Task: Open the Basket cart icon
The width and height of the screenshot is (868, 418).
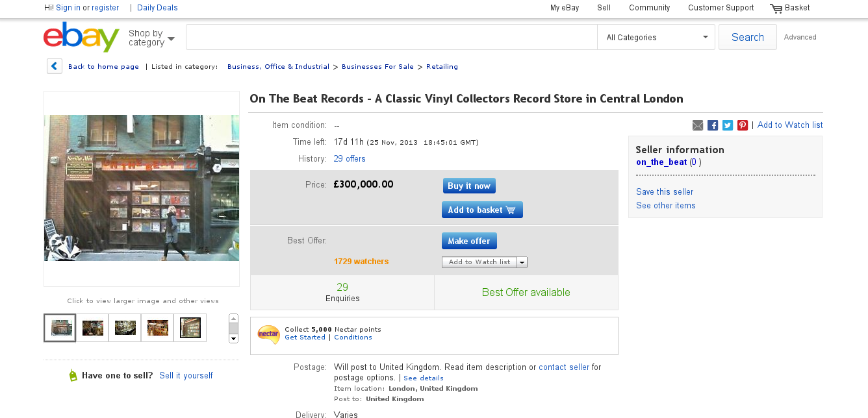Action: tap(776, 8)
